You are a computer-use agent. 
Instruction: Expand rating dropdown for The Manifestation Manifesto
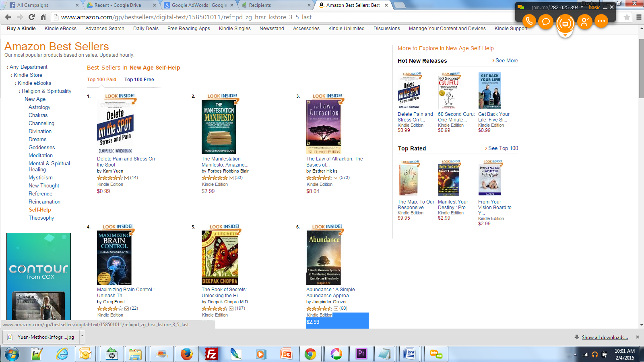pos(231,178)
